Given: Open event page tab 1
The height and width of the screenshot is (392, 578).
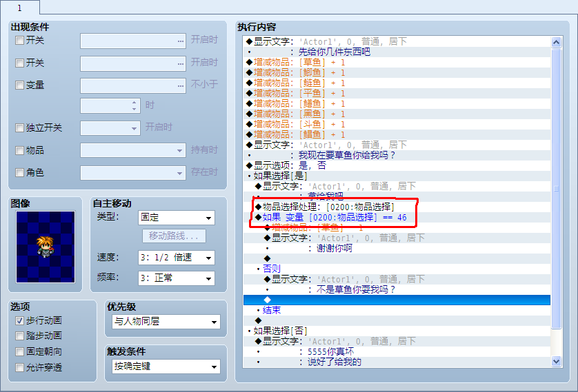Looking at the screenshot, I should tap(20, 8).
